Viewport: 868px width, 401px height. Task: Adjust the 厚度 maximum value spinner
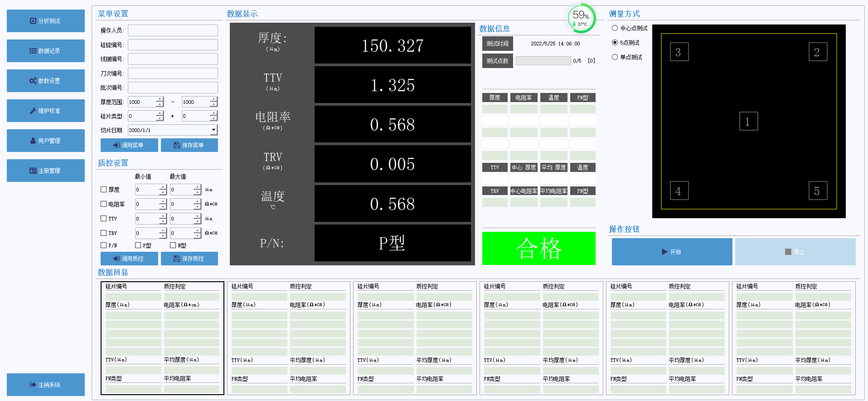coord(197,190)
